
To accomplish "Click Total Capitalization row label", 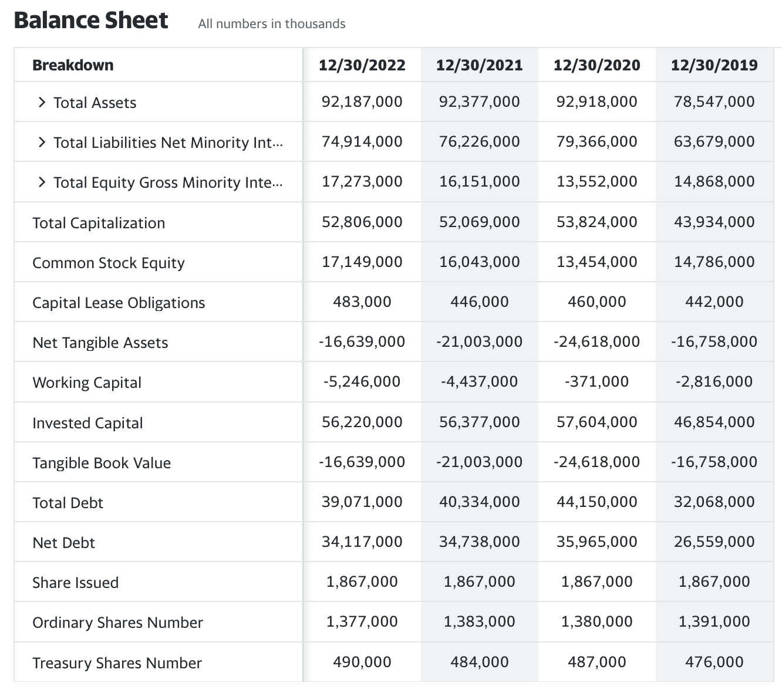I will [x=99, y=223].
